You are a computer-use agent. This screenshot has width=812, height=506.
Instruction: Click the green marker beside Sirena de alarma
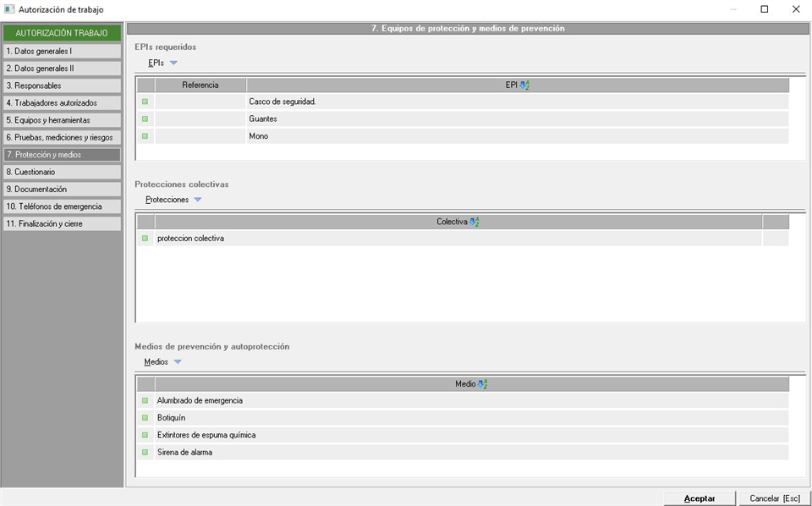pos(145,452)
